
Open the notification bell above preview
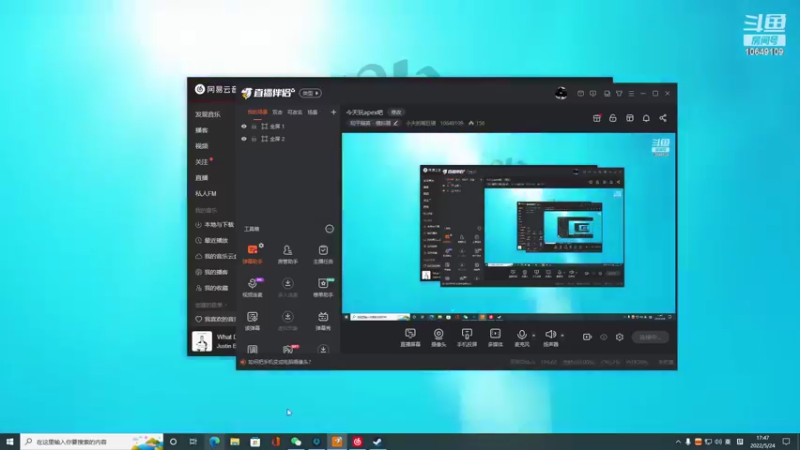[x=646, y=118]
